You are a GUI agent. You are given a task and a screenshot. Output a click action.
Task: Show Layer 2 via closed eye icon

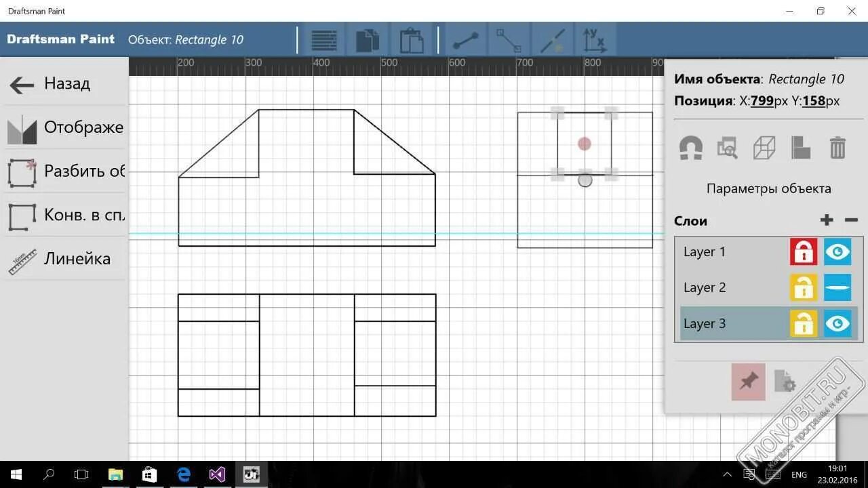pos(837,287)
